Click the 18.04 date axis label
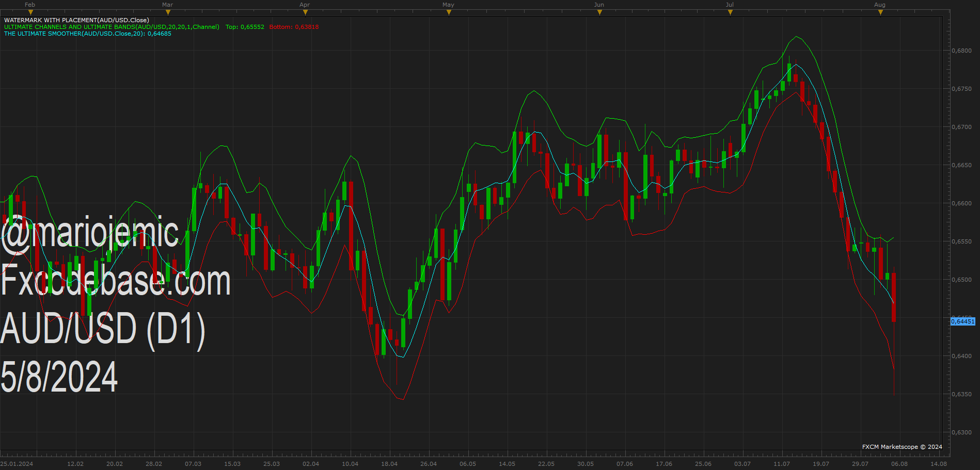The image size is (980, 470). coord(389,464)
